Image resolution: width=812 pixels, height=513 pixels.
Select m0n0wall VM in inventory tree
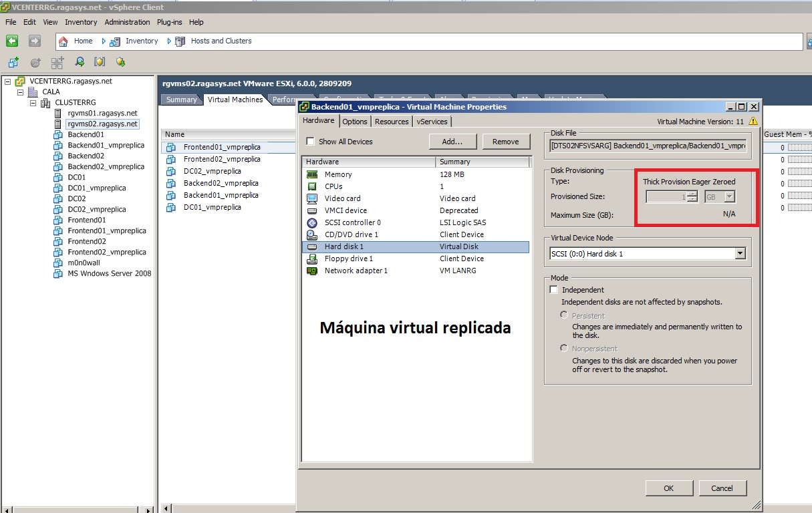coord(84,263)
